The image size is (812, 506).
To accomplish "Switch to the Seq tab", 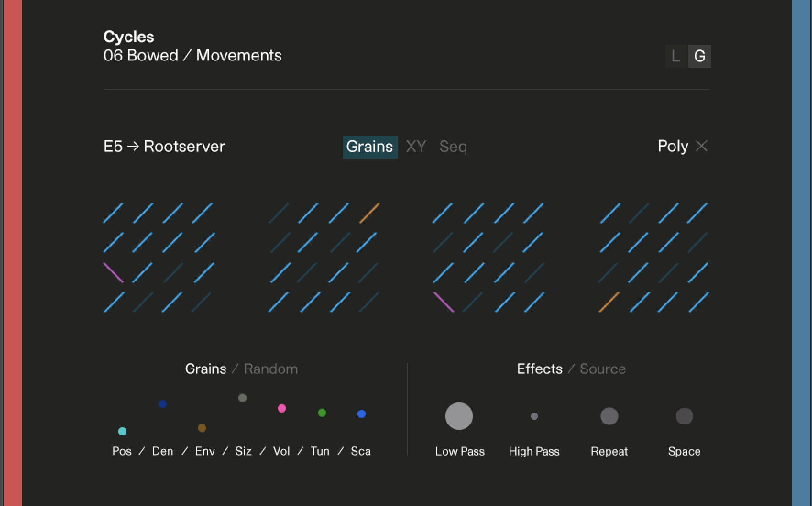I will click(x=453, y=147).
